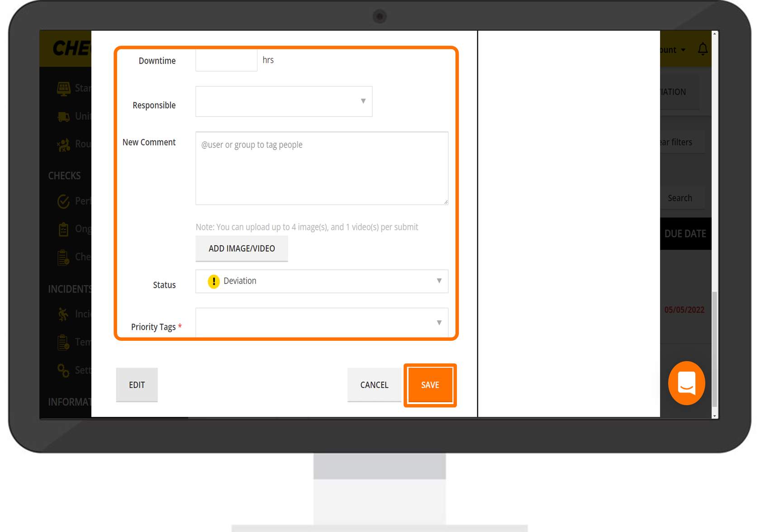Click the CANCEL button
This screenshot has width=760, height=532.
[x=374, y=385]
